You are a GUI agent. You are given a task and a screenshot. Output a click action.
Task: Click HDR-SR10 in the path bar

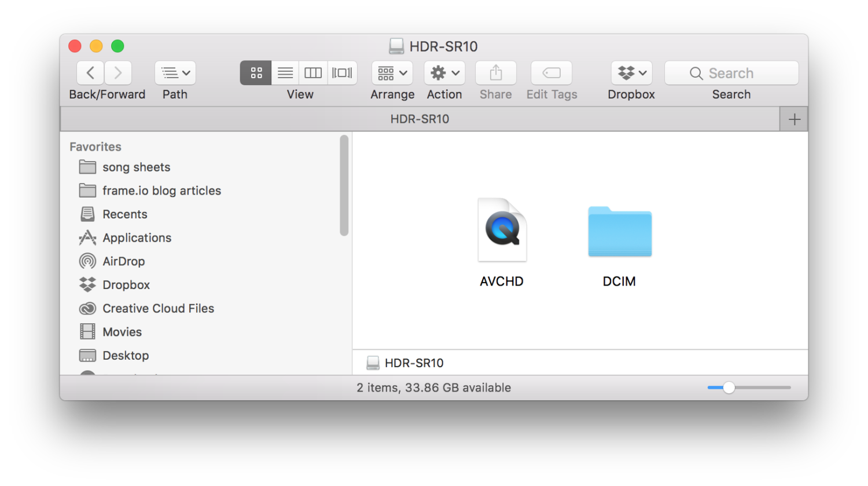coord(405,363)
